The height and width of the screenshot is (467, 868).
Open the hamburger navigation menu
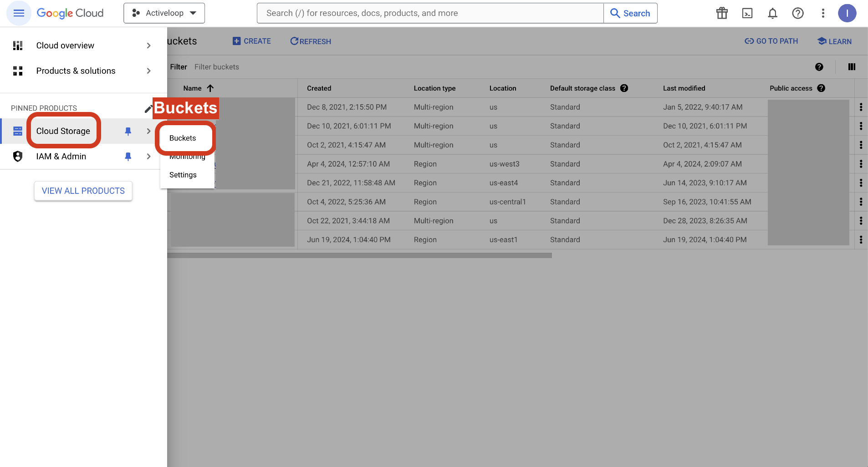click(19, 13)
